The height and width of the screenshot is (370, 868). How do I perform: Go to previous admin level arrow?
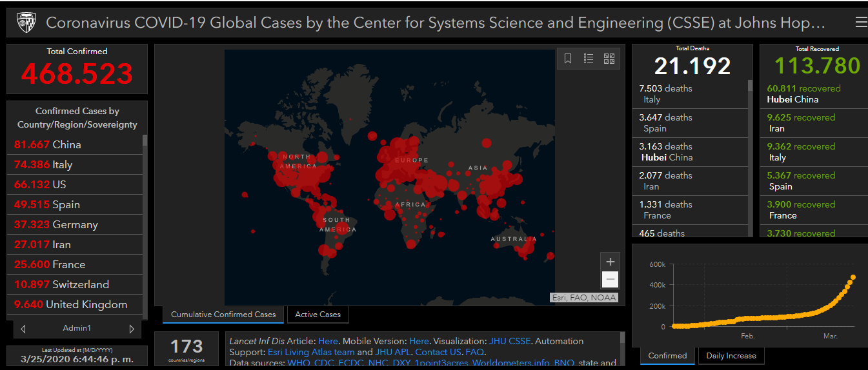23,329
